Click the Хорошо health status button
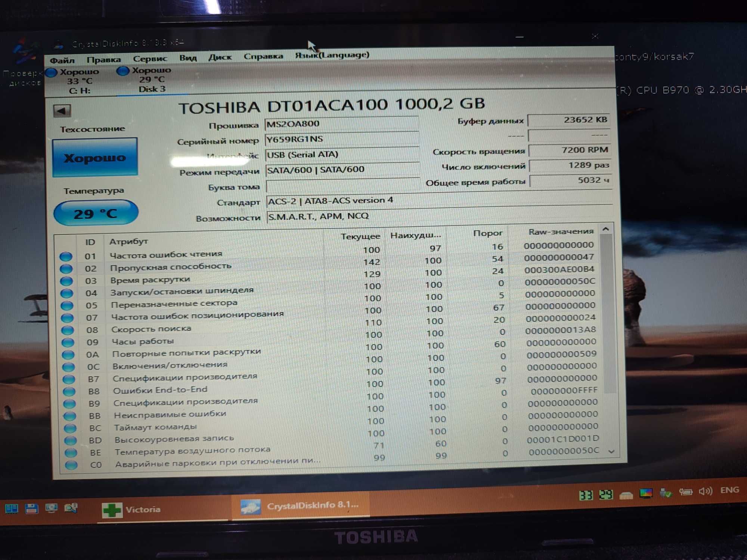The height and width of the screenshot is (560, 747). coord(95,157)
